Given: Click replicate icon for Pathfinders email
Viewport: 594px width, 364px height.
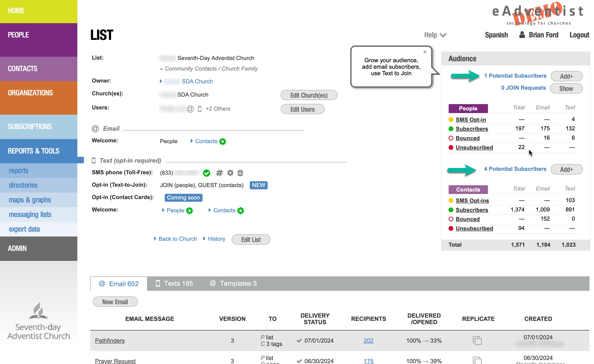Looking at the screenshot, I should tap(477, 341).
